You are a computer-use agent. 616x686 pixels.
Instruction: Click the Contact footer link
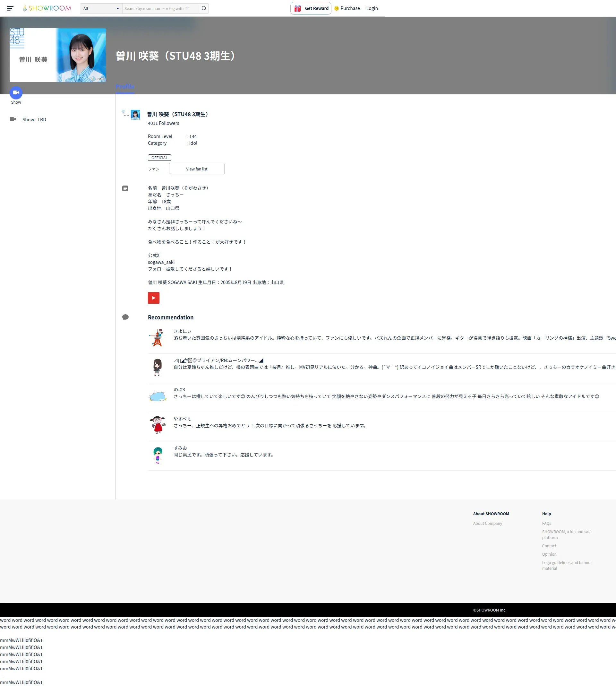click(x=549, y=546)
